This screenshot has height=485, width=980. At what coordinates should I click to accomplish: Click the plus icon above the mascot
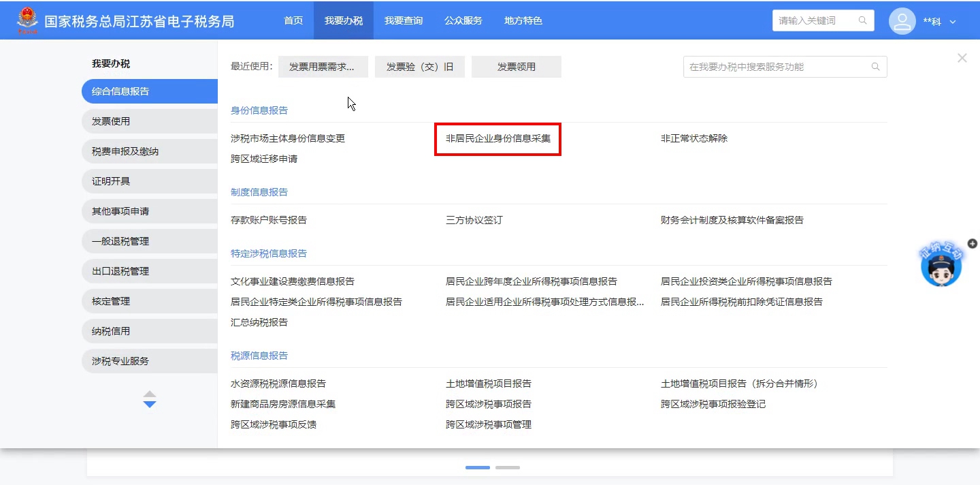[973, 243]
